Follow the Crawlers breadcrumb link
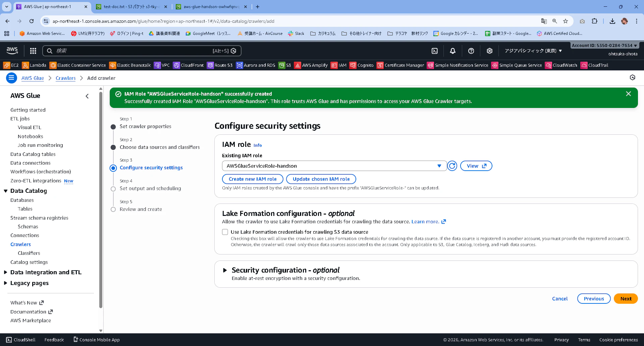Viewport: 644px width, 346px height. tap(66, 78)
